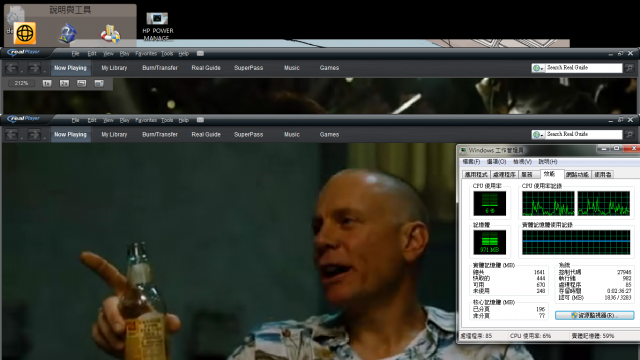Select Now Playing tab in back RealPlayer
Viewport: 640px width, 360px height.
point(71,68)
